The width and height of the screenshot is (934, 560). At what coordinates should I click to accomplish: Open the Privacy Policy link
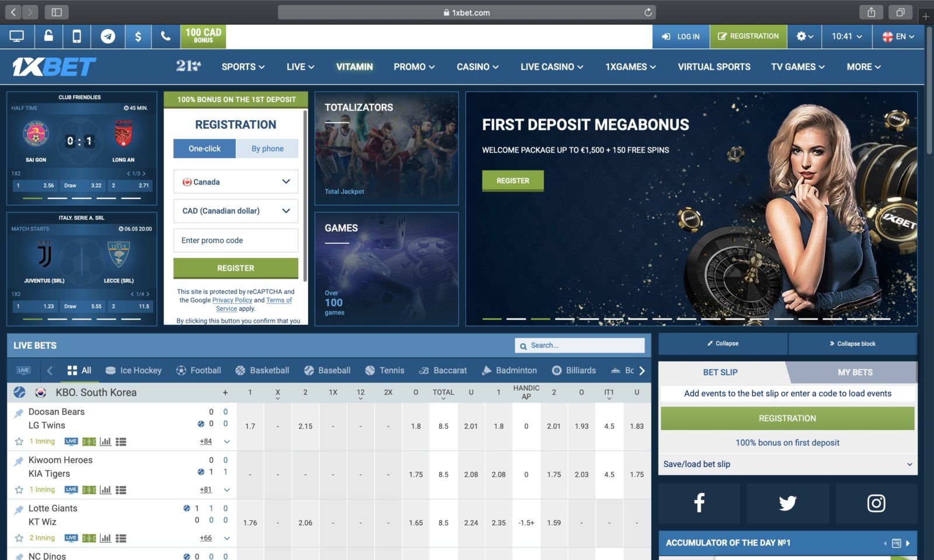232,300
